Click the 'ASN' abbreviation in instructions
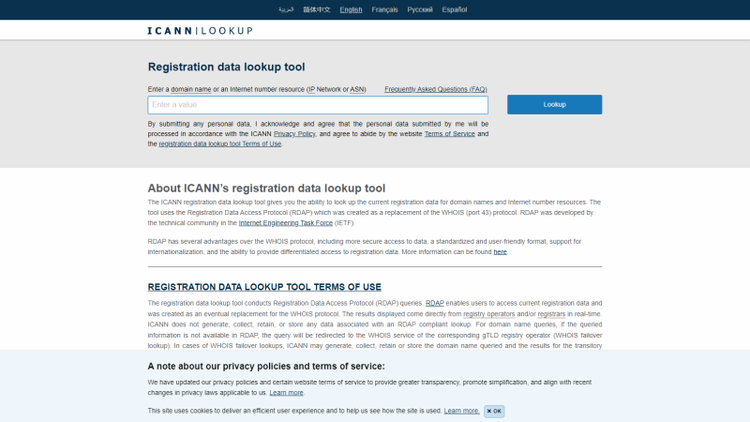750x422 pixels. click(357, 89)
